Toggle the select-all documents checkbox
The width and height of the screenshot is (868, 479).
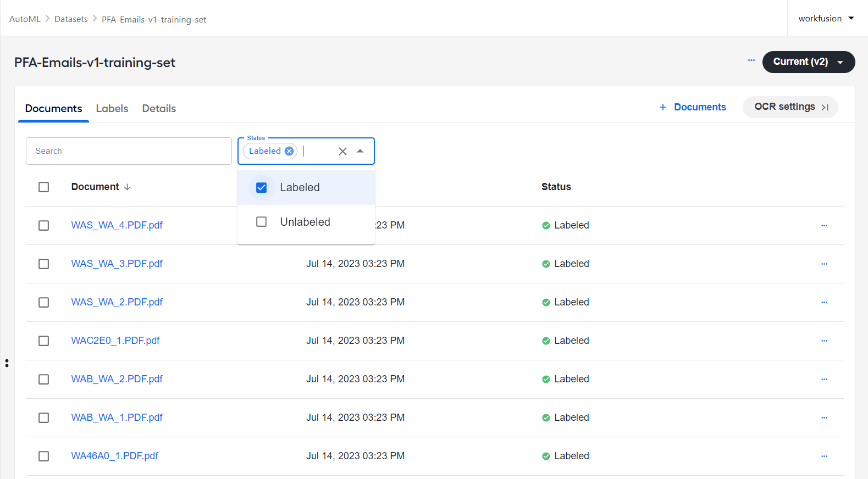(x=44, y=187)
